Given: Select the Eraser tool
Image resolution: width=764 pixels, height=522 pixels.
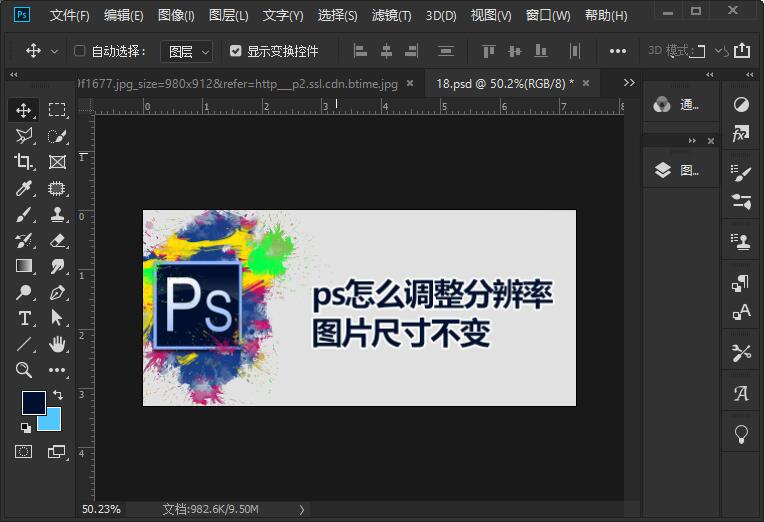Looking at the screenshot, I should point(57,240).
